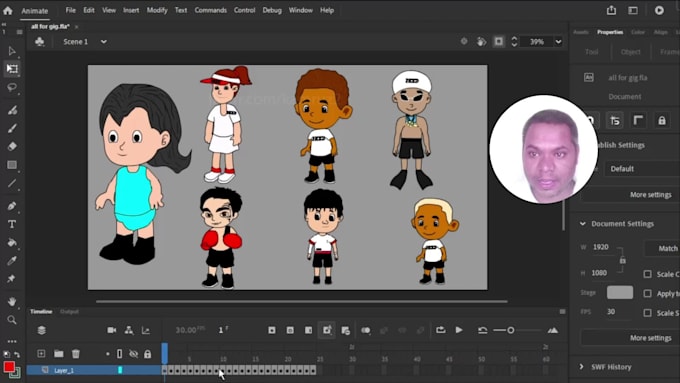The image size is (680, 383).
Task: Toggle hide all layers eye icon
Action: (x=134, y=354)
